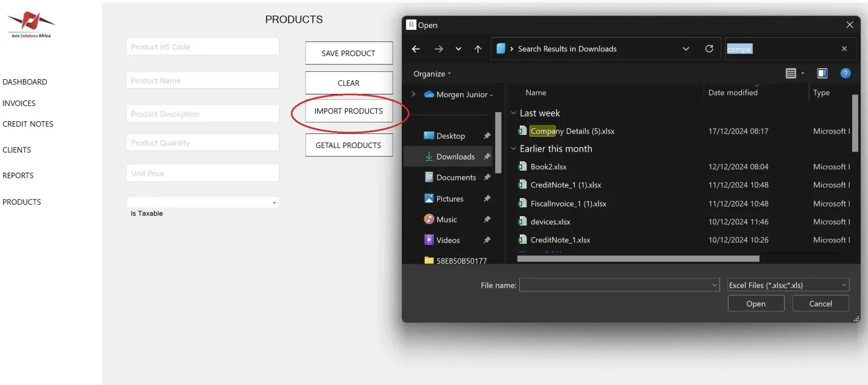This screenshot has height=385, width=868.
Task: Click IMPORT PRODUCTS button
Action: (x=349, y=111)
